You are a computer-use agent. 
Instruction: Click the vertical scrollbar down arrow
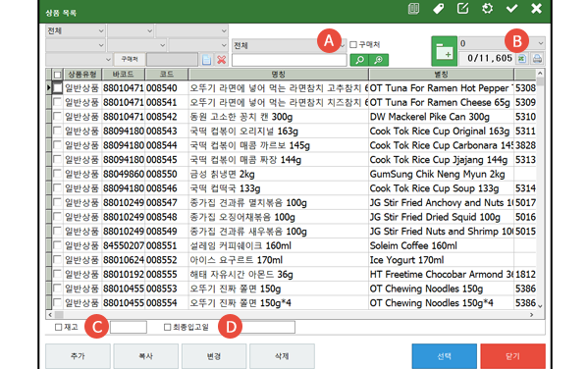coord(540,305)
